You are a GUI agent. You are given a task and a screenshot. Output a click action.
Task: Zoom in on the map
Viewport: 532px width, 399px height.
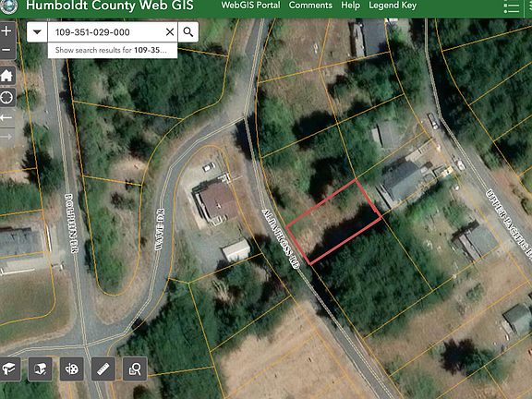pos(6,31)
